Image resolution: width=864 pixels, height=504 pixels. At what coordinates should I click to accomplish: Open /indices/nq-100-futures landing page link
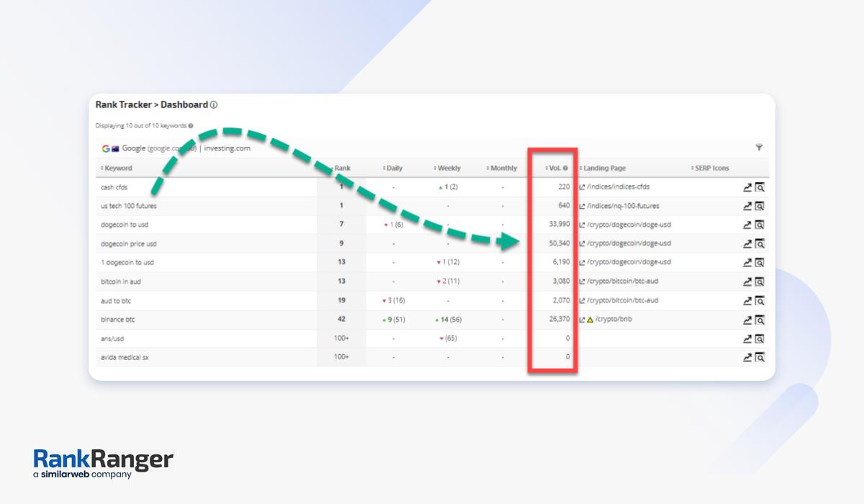click(x=622, y=206)
